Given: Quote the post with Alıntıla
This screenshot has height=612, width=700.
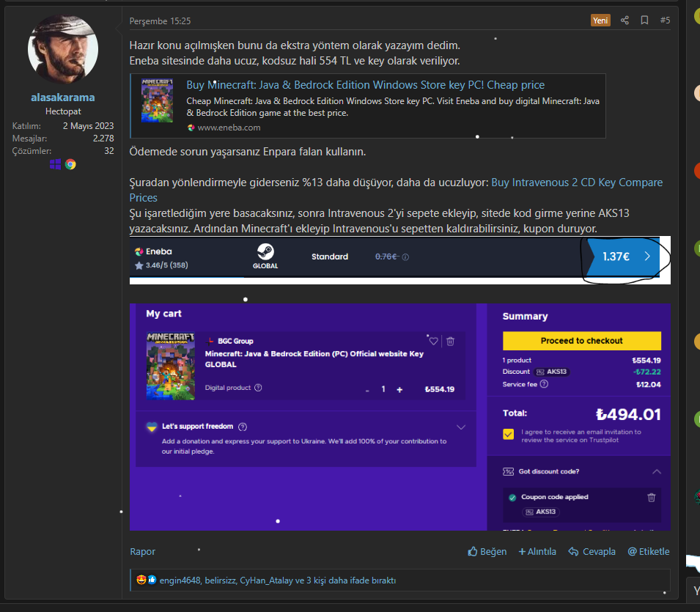Looking at the screenshot, I should click(x=537, y=552).
